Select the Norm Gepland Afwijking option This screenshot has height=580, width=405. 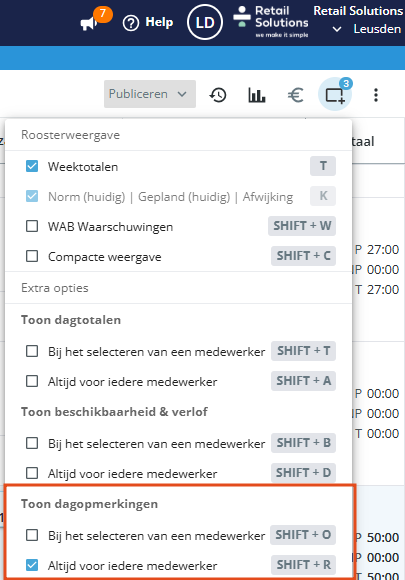tap(171, 196)
